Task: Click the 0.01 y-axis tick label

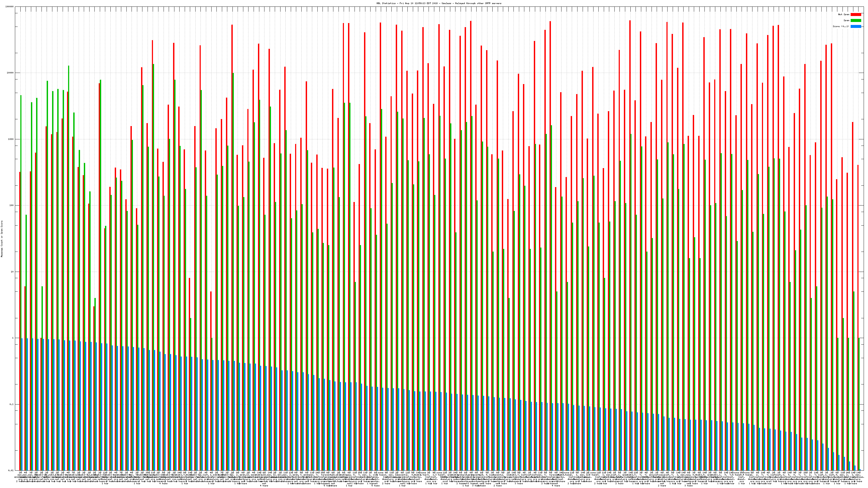Action: [11, 470]
